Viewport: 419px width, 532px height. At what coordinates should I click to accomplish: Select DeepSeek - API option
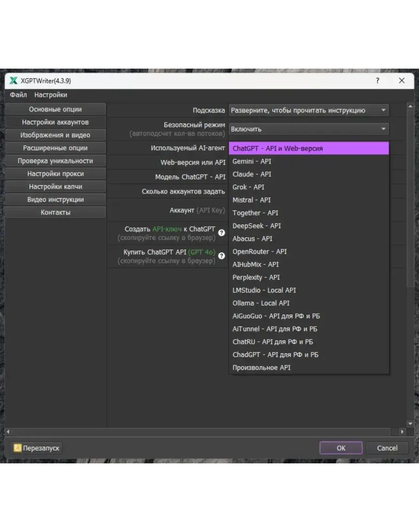point(309,226)
